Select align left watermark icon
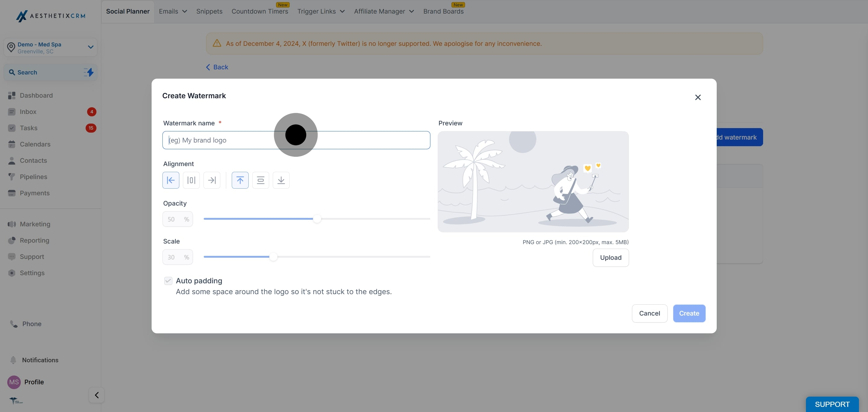 (171, 180)
